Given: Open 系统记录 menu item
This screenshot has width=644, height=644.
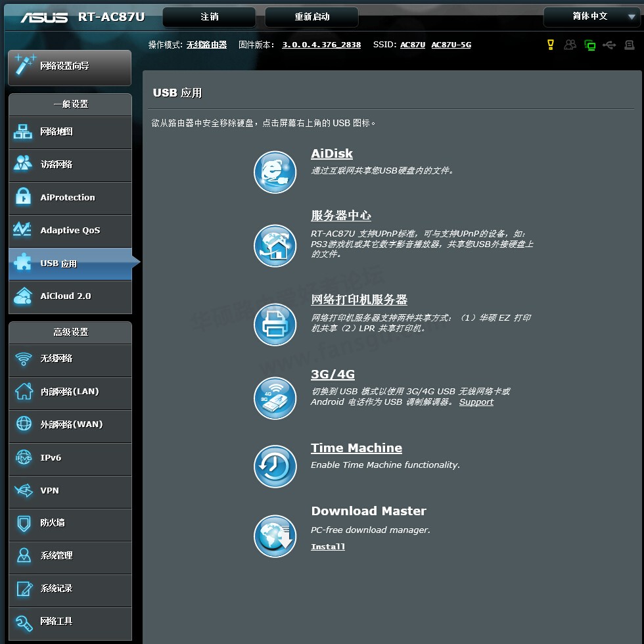Looking at the screenshot, I should click(70, 590).
